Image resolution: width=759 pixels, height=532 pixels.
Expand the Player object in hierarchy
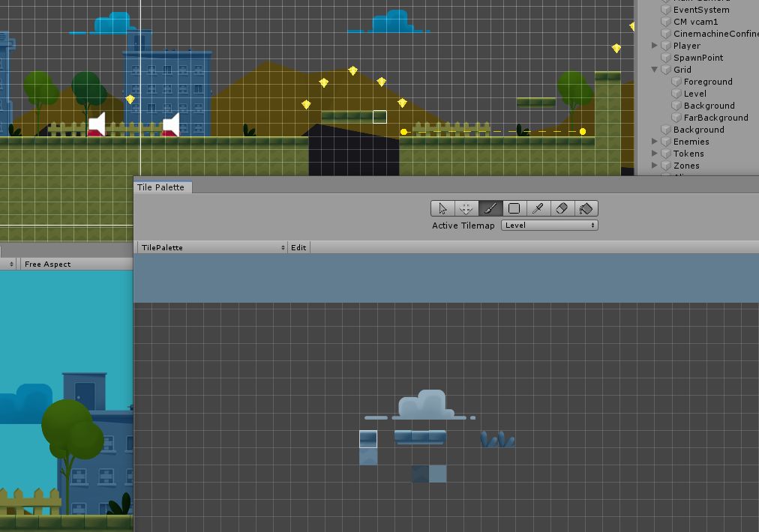655,46
